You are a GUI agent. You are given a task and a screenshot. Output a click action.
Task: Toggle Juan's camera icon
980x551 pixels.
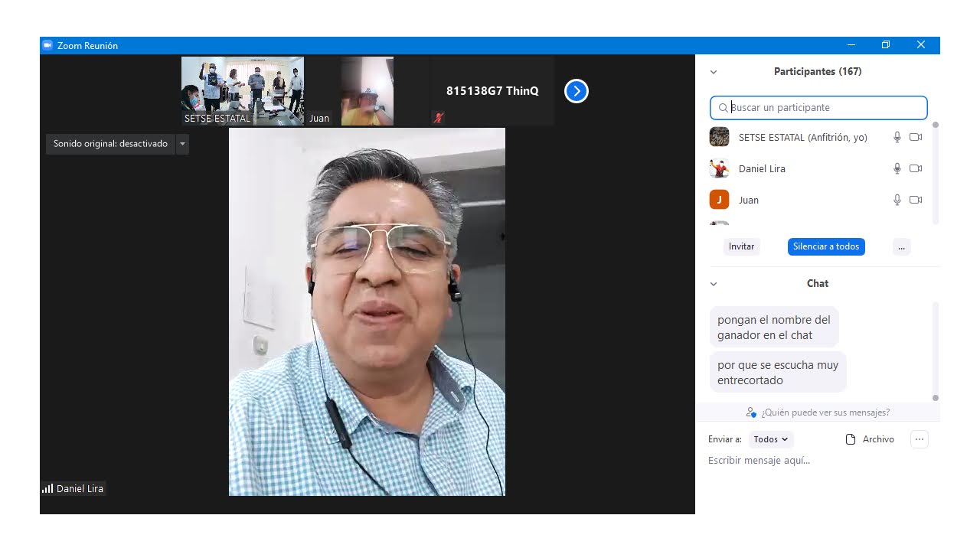point(916,200)
